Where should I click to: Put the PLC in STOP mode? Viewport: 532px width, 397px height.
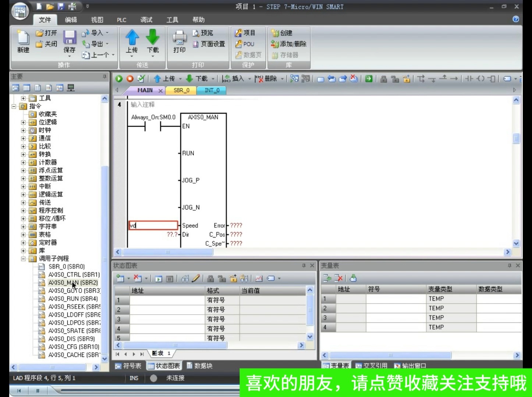[x=129, y=78]
